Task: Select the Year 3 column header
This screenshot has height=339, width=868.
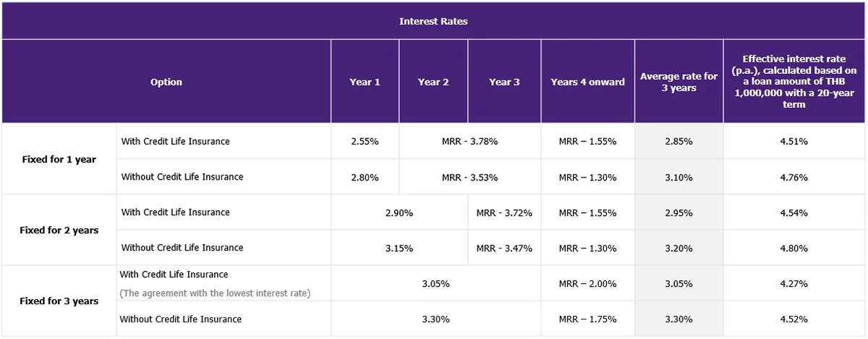Action: tap(504, 82)
